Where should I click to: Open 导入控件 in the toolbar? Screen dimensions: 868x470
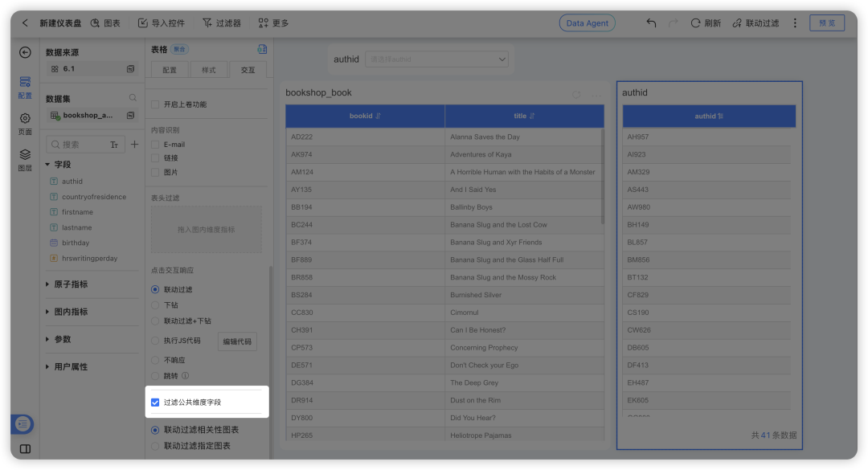(161, 22)
